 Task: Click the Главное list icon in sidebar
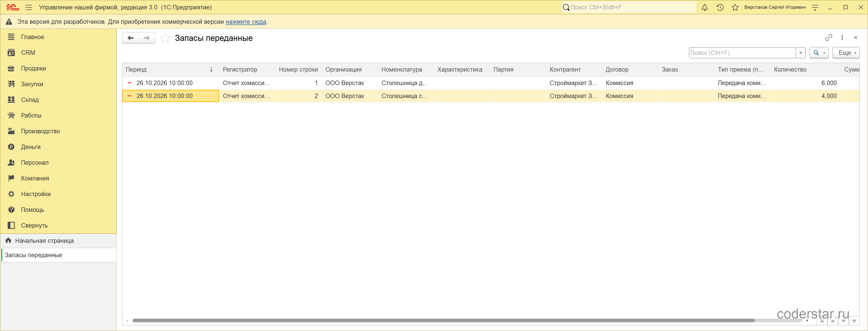pyautogui.click(x=11, y=37)
